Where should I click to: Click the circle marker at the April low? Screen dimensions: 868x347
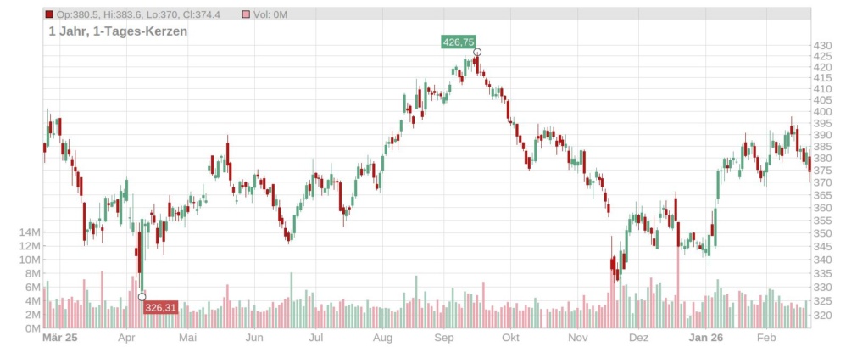point(142,297)
